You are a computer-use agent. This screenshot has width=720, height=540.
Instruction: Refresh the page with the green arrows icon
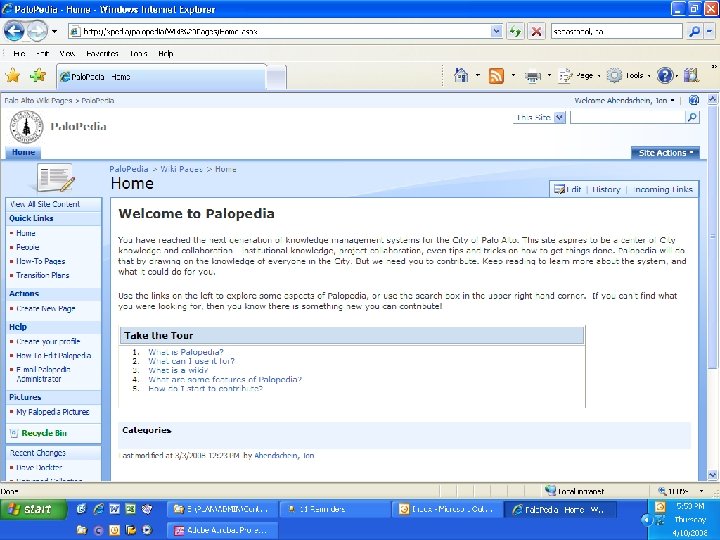coord(515,31)
